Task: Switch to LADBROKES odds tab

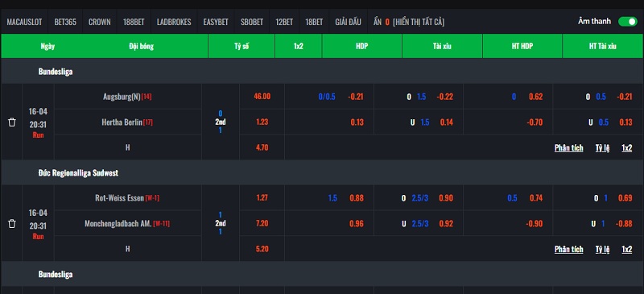Action: pos(174,22)
